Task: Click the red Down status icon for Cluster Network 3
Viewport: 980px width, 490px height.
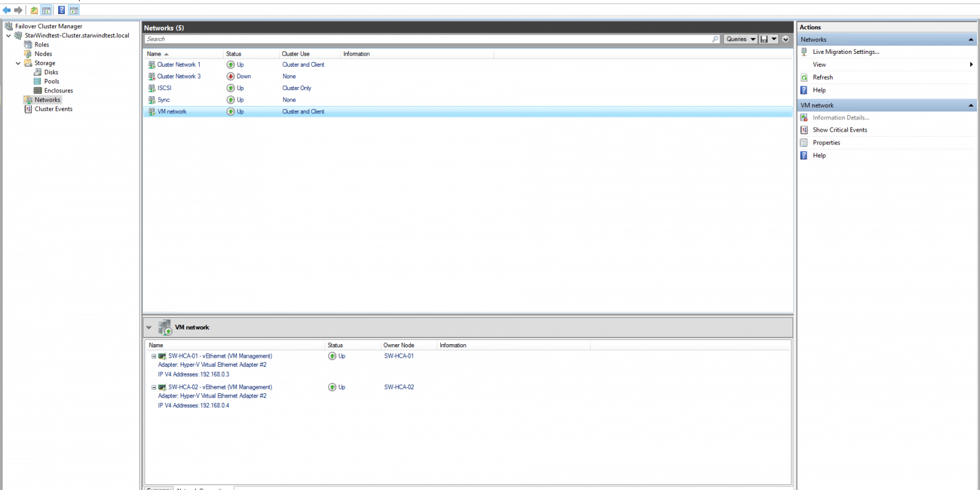Action: click(231, 77)
